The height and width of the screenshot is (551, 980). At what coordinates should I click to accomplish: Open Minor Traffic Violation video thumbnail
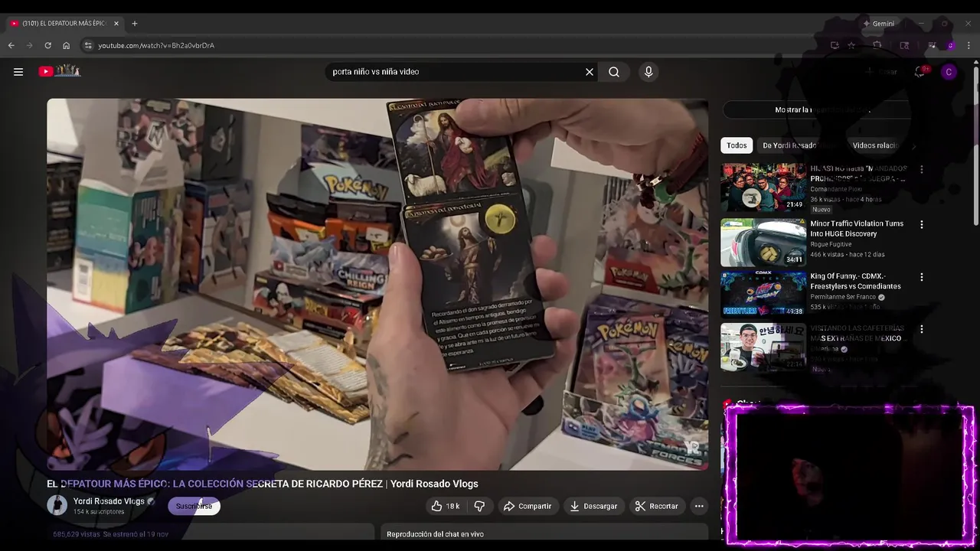763,243
